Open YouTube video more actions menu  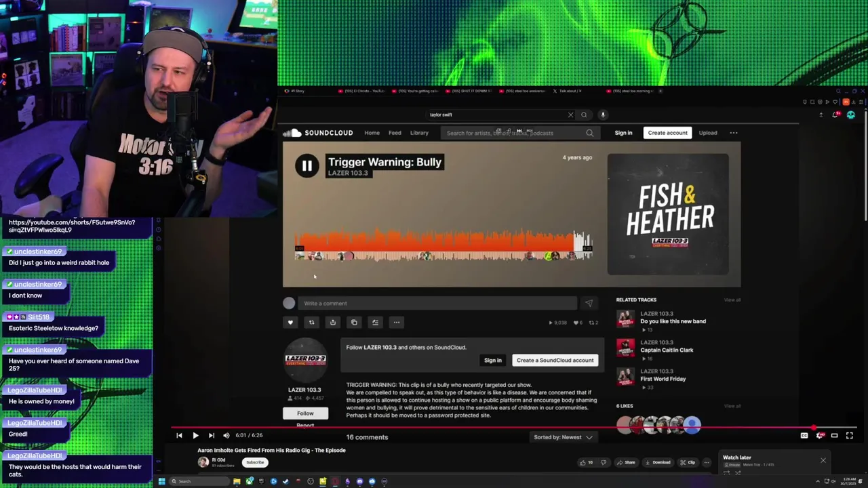(x=707, y=462)
